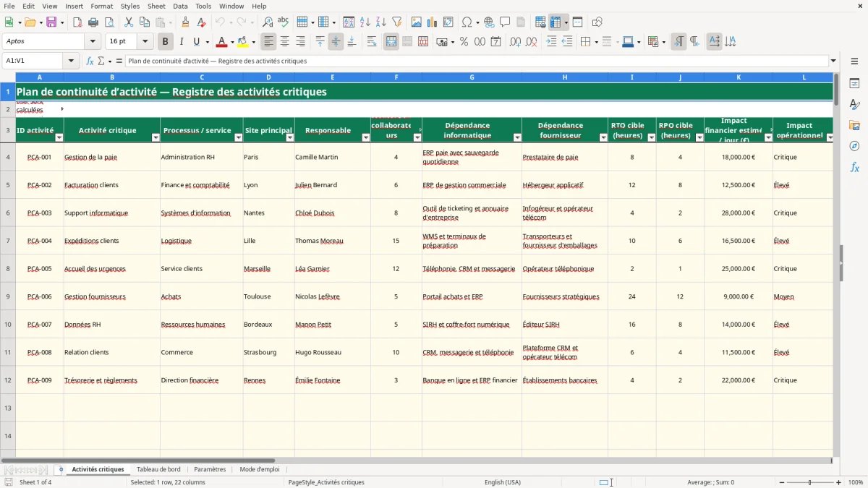Click English (USA) language in status bar
The height and width of the screenshot is (488, 868).
(503, 482)
